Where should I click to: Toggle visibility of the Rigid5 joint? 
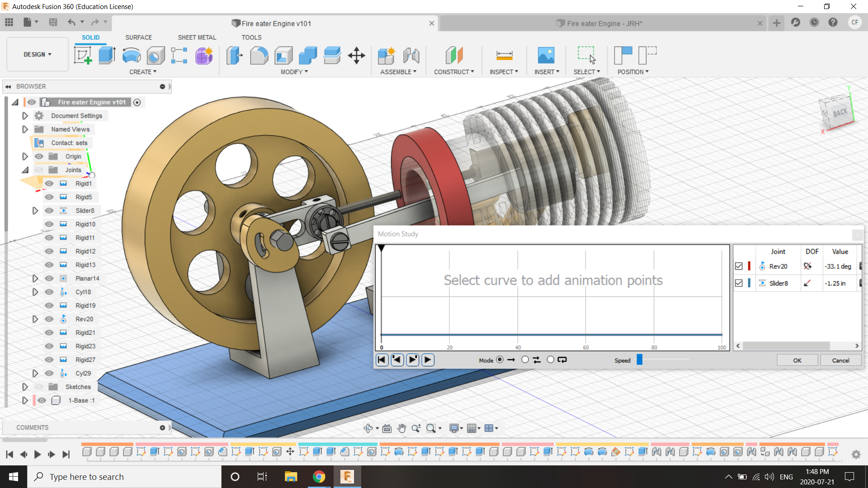click(49, 197)
